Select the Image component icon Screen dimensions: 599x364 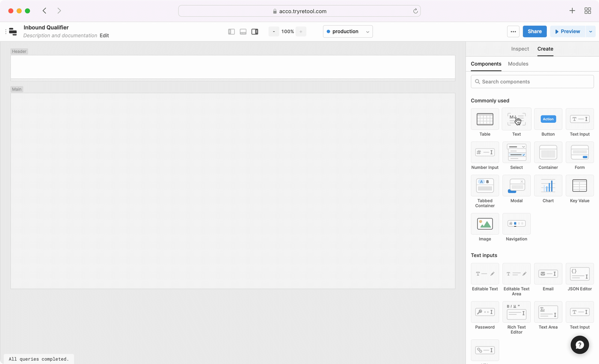485,224
